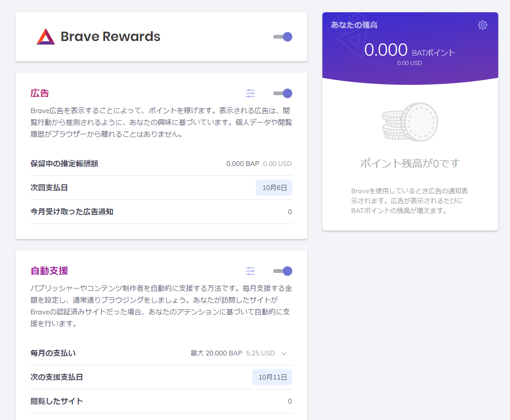Viewport: 510px width, 420px height.
Task: Click the ポイント残高が0です message
Action: (409, 164)
